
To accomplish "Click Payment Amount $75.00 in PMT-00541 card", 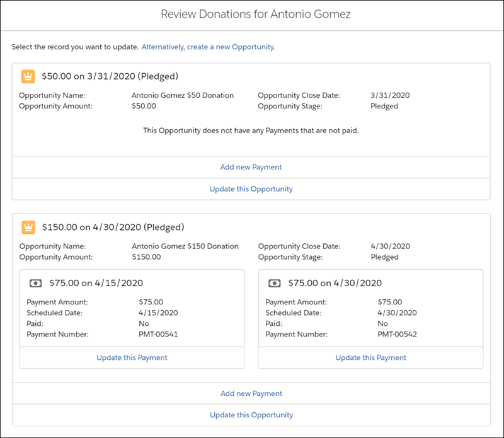I will click(x=151, y=302).
